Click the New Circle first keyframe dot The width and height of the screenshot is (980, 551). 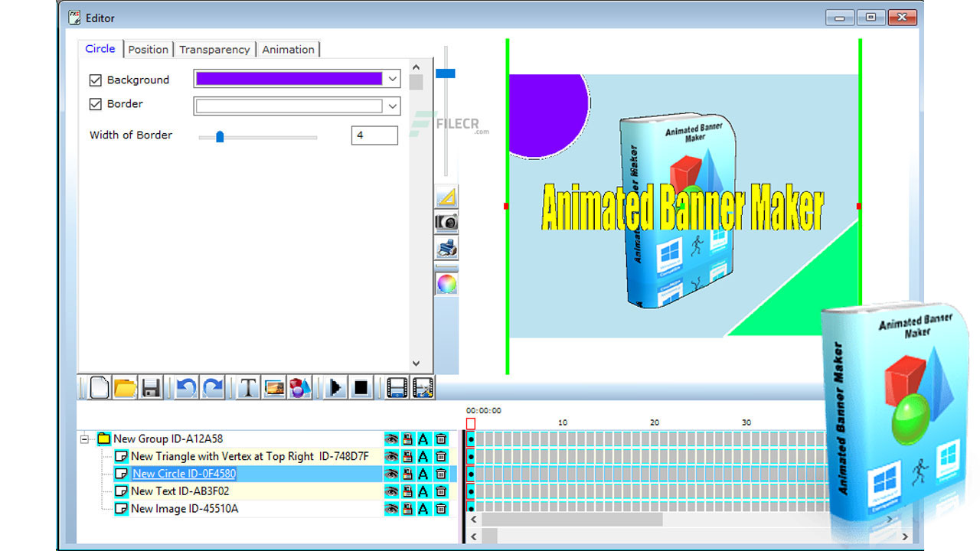pyautogui.click(x=471, y=474)
